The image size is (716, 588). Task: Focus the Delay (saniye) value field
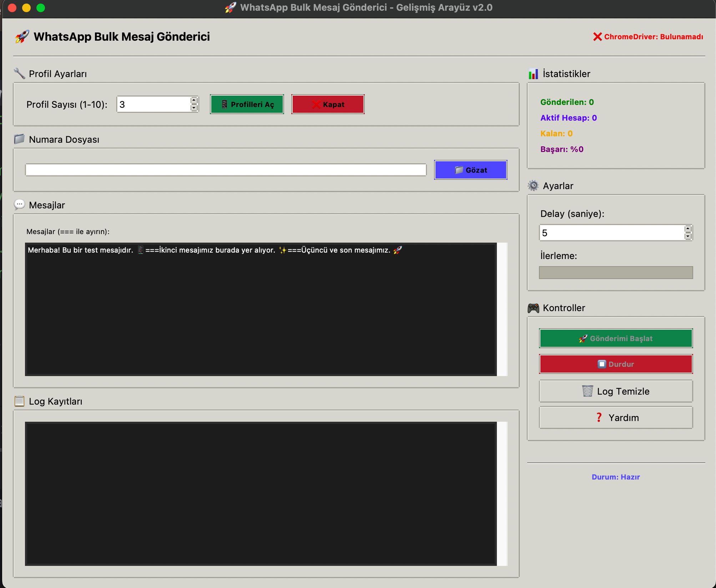612,233
